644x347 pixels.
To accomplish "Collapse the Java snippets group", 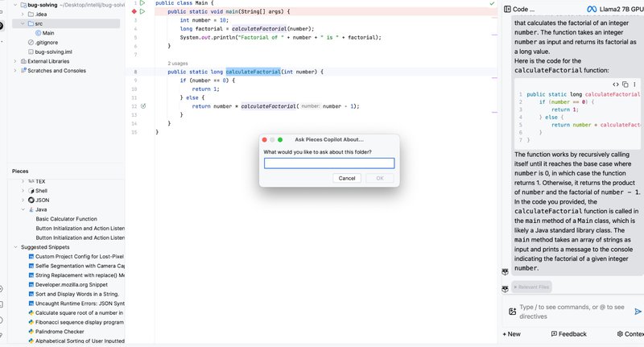I will pos(23,209).
